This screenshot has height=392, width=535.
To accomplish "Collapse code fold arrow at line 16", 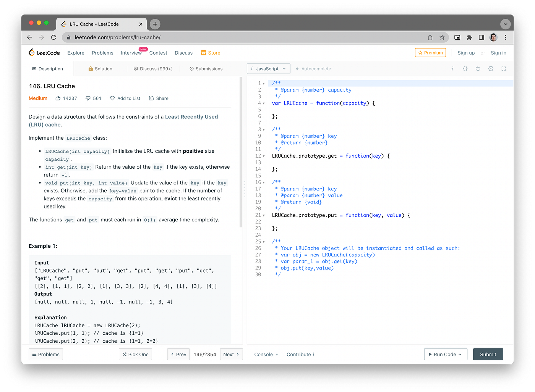I will (264, 182).
